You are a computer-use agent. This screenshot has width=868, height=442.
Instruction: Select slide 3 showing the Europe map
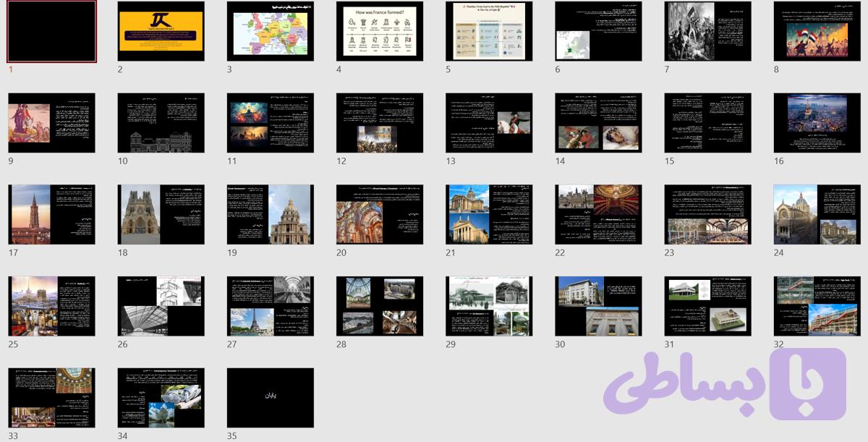(x=271, y=31)
